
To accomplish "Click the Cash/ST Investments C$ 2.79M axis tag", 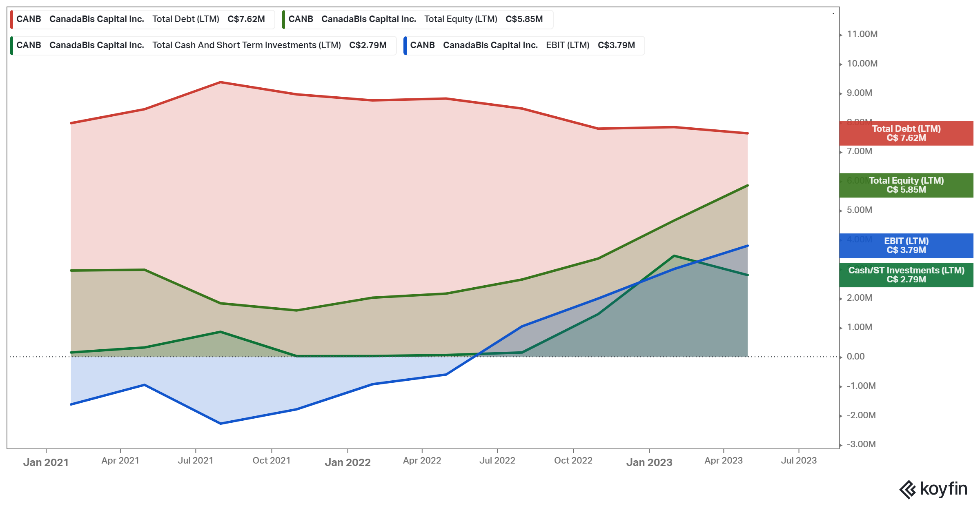I will coord(906,275).
